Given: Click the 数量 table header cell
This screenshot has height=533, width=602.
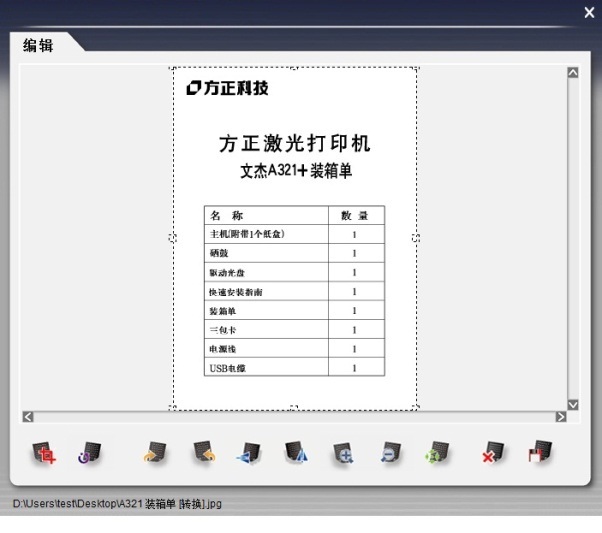Looking at the screenshot, I should pos(356,215).
